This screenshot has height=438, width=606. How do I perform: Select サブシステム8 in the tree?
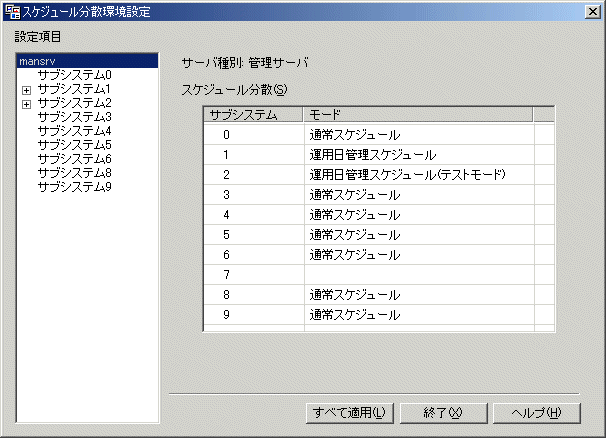(75, 172)
